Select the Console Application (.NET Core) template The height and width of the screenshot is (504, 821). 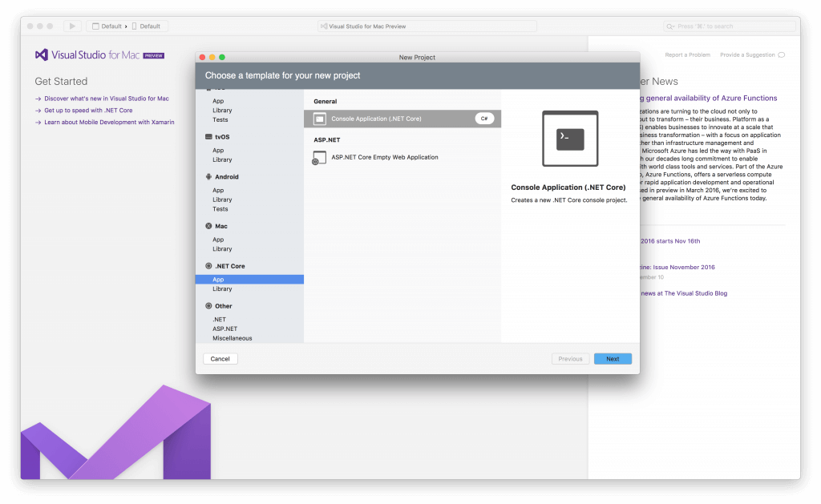402,119
